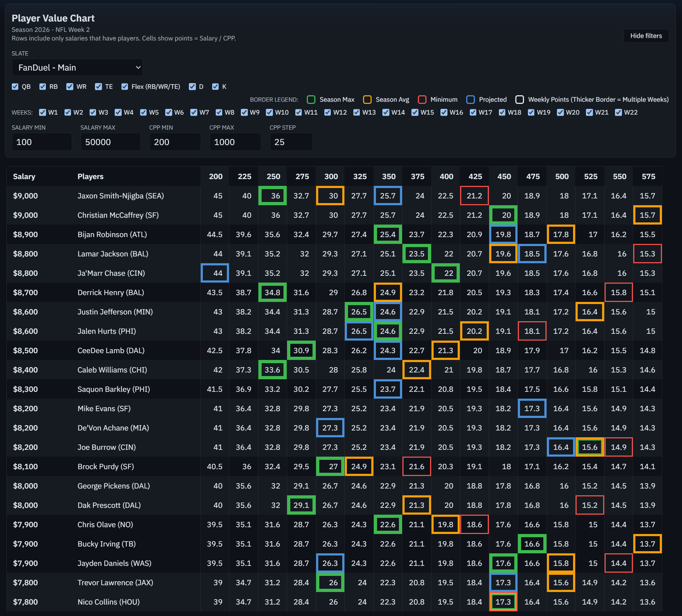This screenshot has width=682, height=616.
Task: Click the blue Projected legend swatch
Action: click(471, 100)
